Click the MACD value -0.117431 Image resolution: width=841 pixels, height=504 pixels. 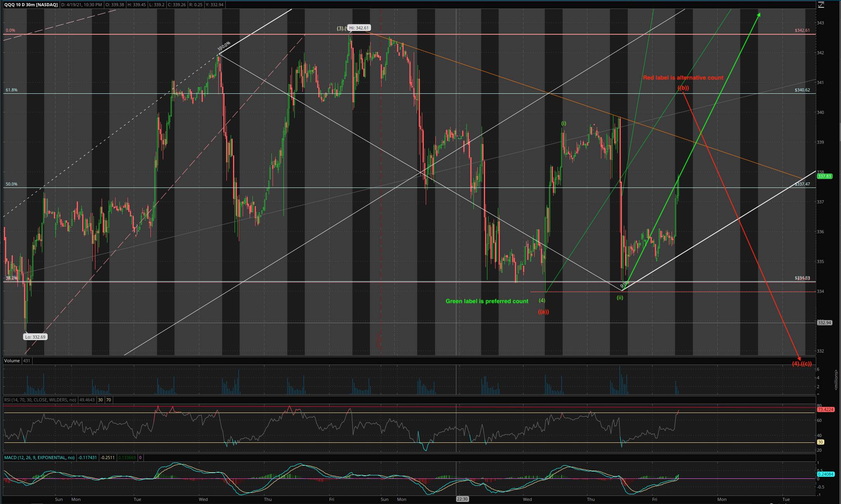[88, 458]
